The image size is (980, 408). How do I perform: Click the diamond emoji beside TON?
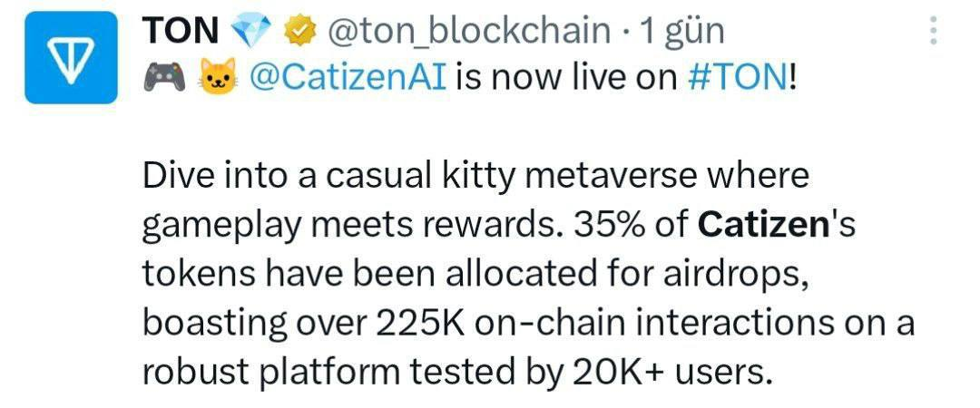coord(251,31)
